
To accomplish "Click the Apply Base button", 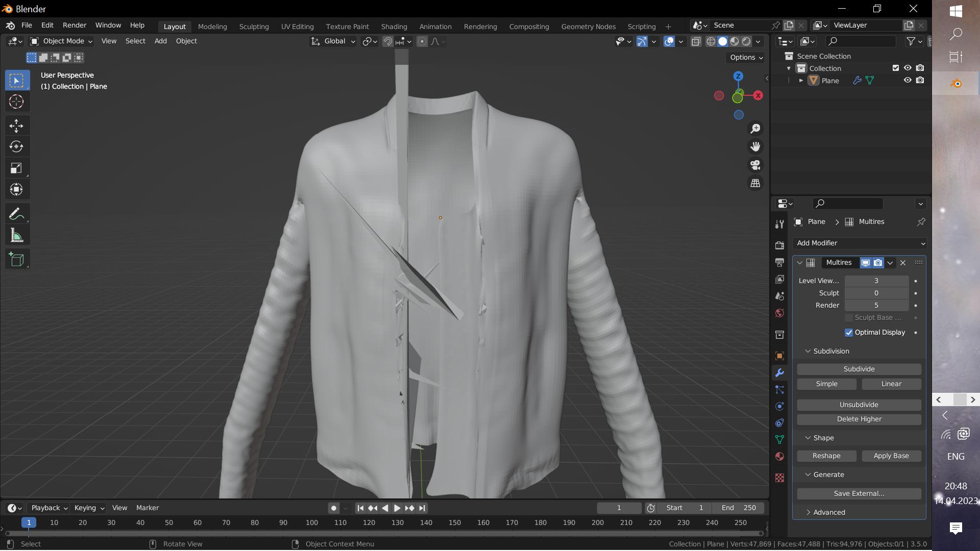I will 891,456.
